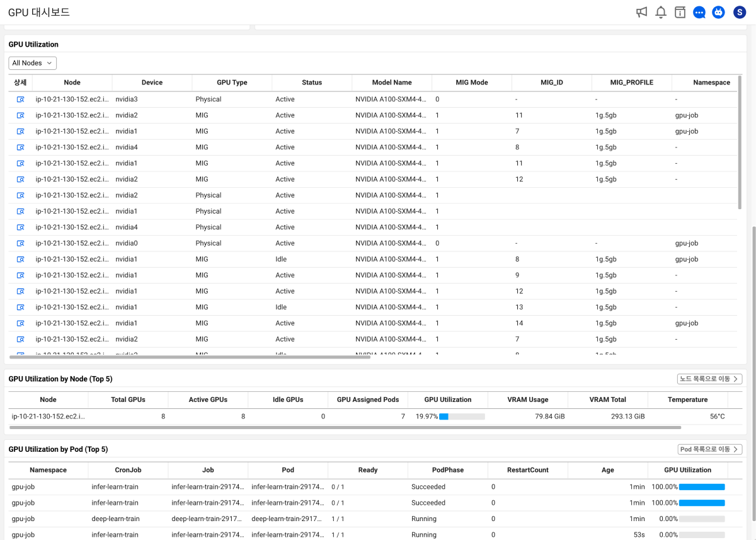The image size is (756, 540).
Task: Open detail icon for nvidia1 MIG_ID 11 row
Action: click(x=20, y=163)
